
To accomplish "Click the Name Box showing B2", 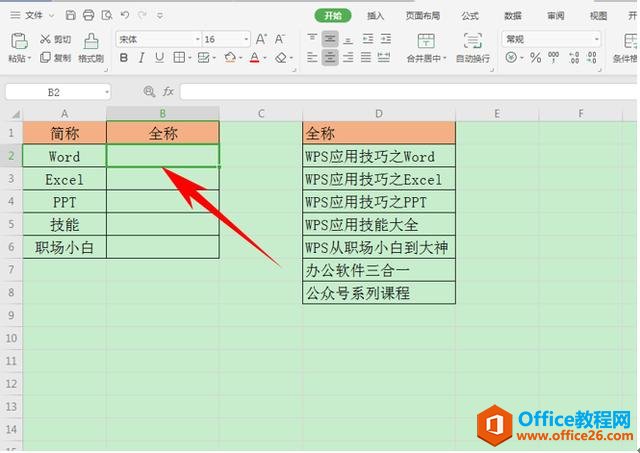I will coord(58,92).
